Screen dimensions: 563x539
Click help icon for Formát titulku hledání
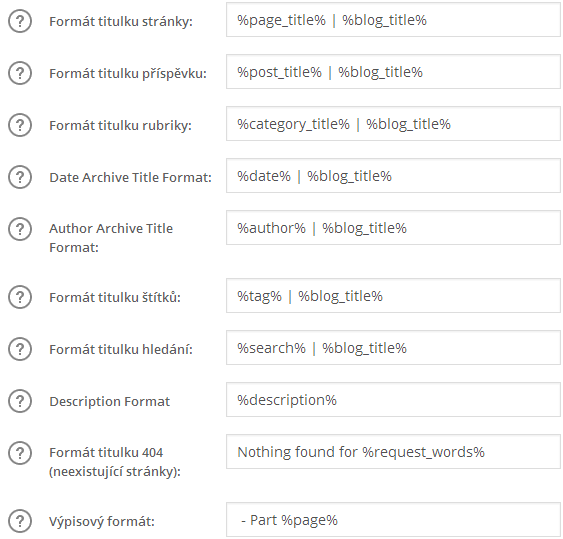20,349
